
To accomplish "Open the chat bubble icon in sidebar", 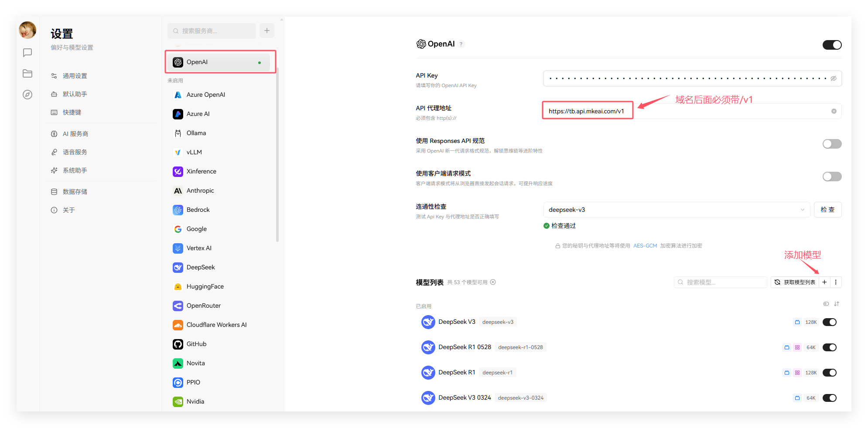I will click(27, 52).
